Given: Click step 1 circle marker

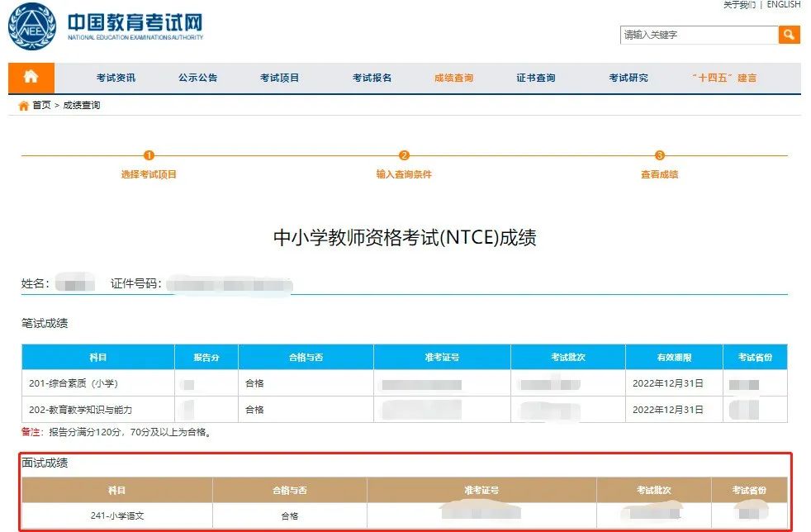Looking at the screenshot, I should coord(149,155).
